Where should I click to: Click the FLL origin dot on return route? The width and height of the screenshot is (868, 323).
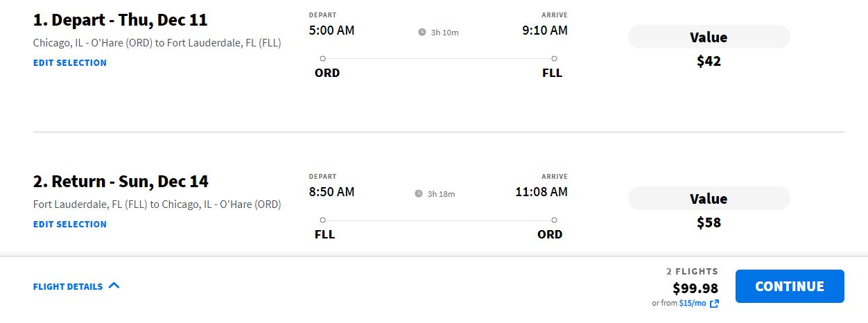(x=322, y=220)
